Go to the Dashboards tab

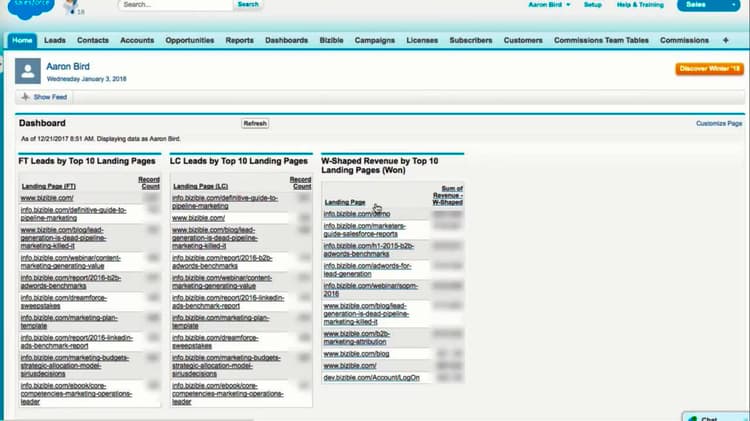coord(287,41)
